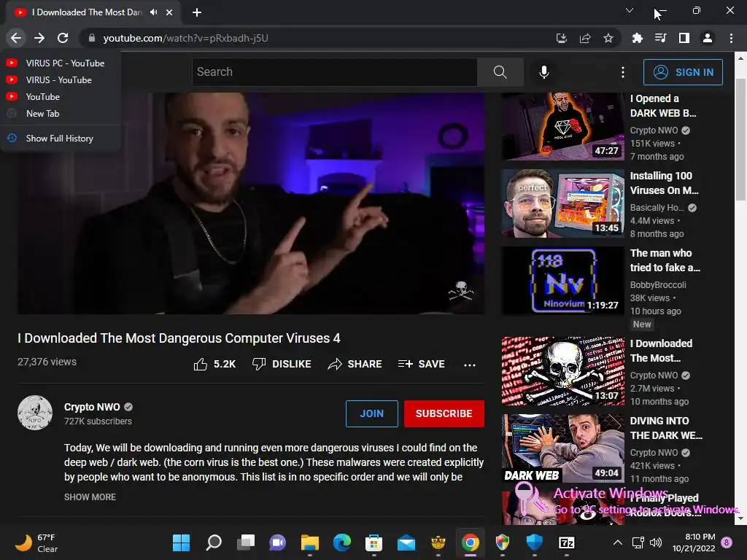Open the 7-Zip taskbar icon
This screenshot has width=747, height=560.
click(566, 542)
